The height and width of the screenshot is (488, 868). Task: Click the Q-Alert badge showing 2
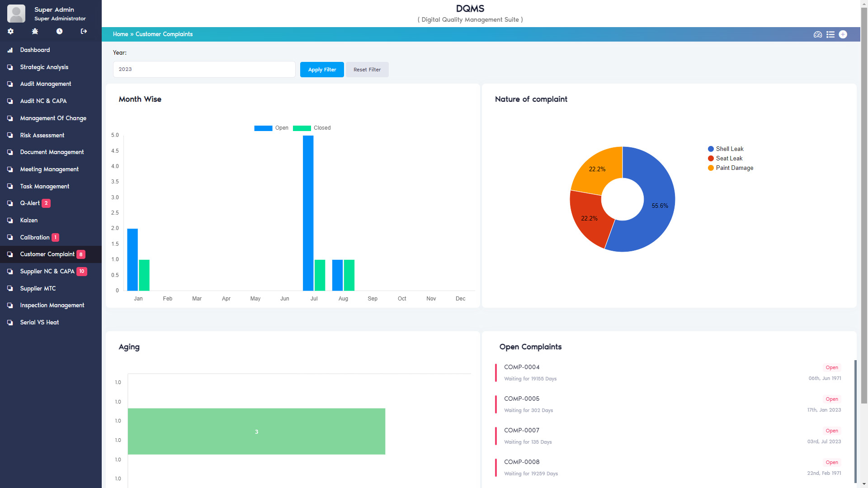pos(46,203)
